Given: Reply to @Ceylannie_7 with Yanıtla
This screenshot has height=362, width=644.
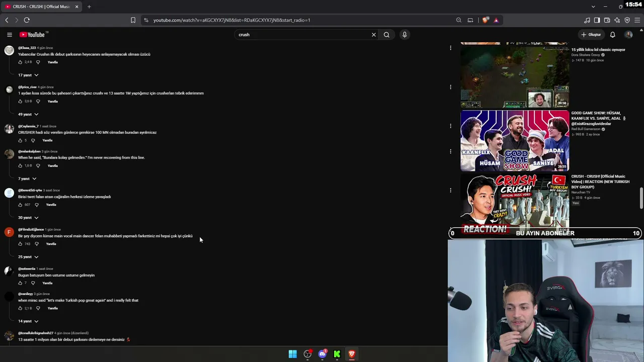Looking at the screenshot, I should click(47, 141).
